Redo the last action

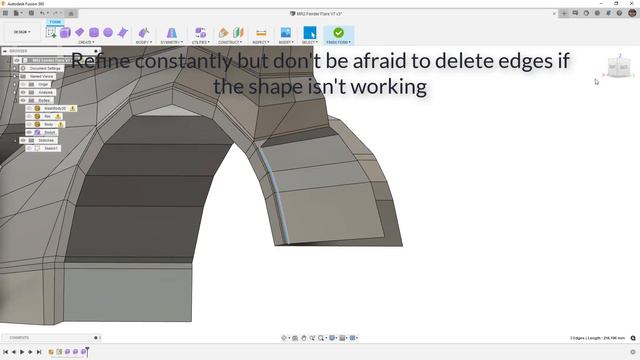[x=56, y=13]
